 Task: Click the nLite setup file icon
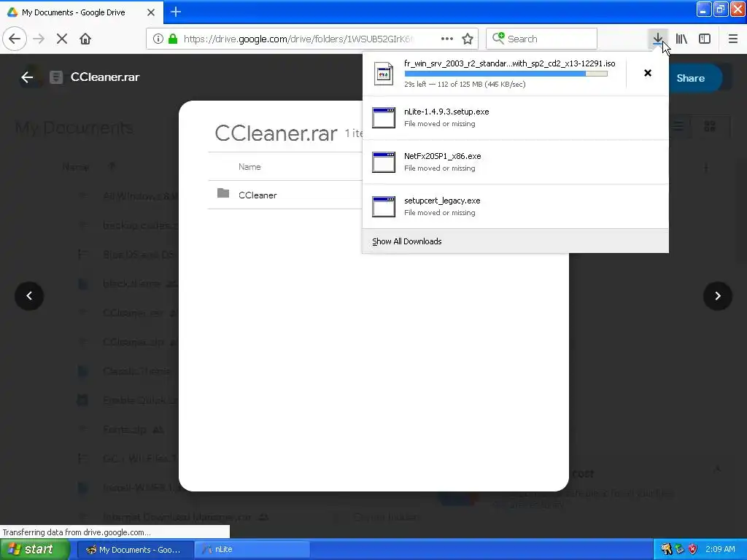(x=384, y=117)
